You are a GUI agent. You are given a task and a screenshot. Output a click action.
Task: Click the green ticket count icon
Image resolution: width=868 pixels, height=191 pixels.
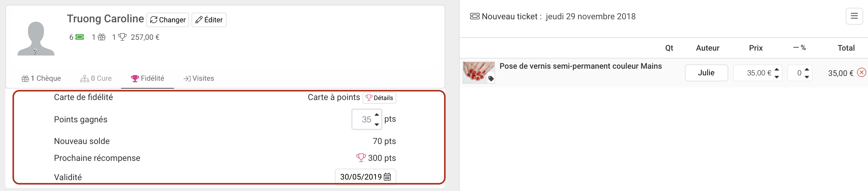coord(80,37)
